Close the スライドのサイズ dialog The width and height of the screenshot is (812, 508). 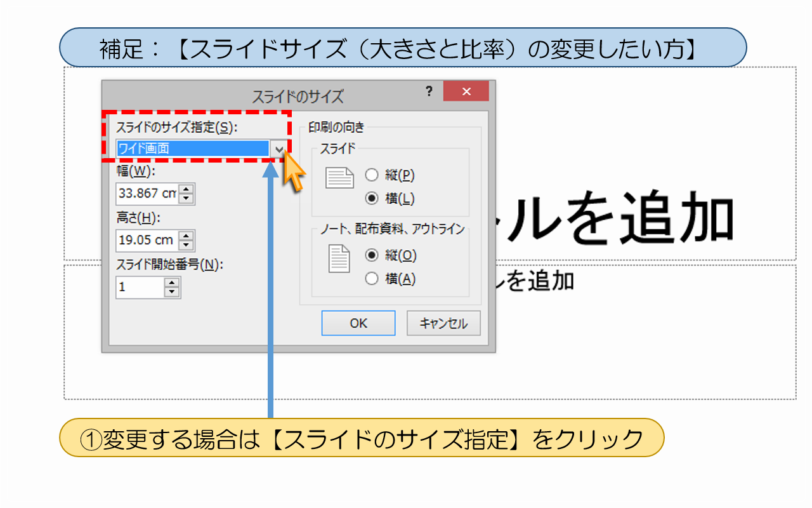pyautogui.click(x=466, y=91)
